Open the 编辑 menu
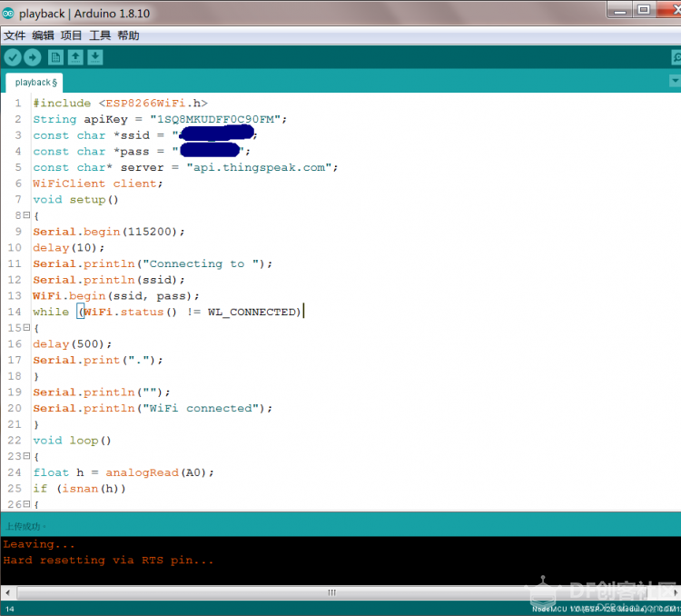The height and width of the screenshot is (616, 681). (x=43, y=35)
